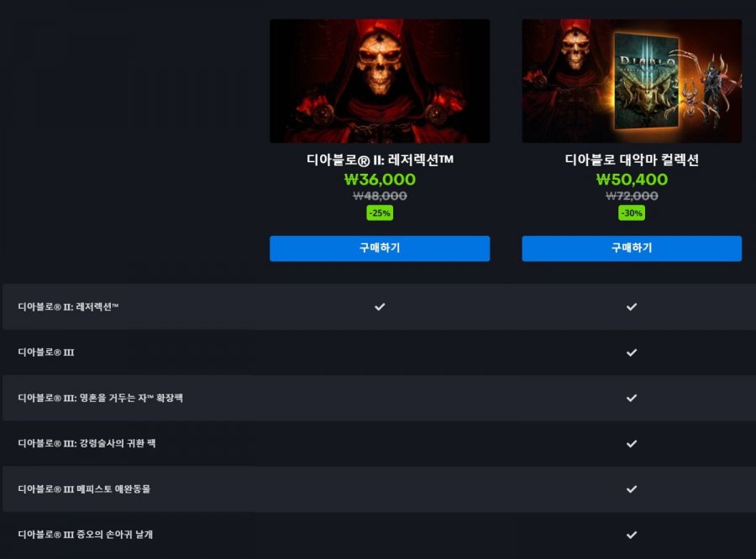
Task: Click the Diablo II Resurrected cover image
Action: (380, 81)
